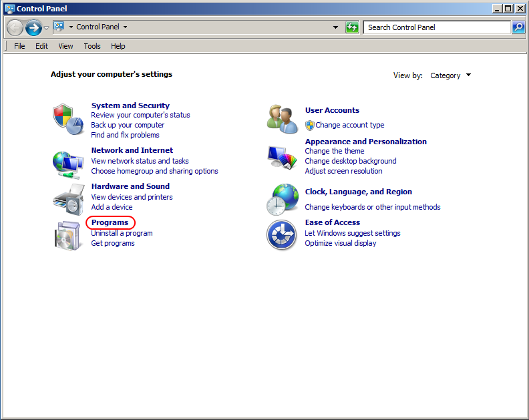Go forward with the Forward arrow button
Image resolution: width=529 pixels, height=420 pixels.
(x=34, y=27)
